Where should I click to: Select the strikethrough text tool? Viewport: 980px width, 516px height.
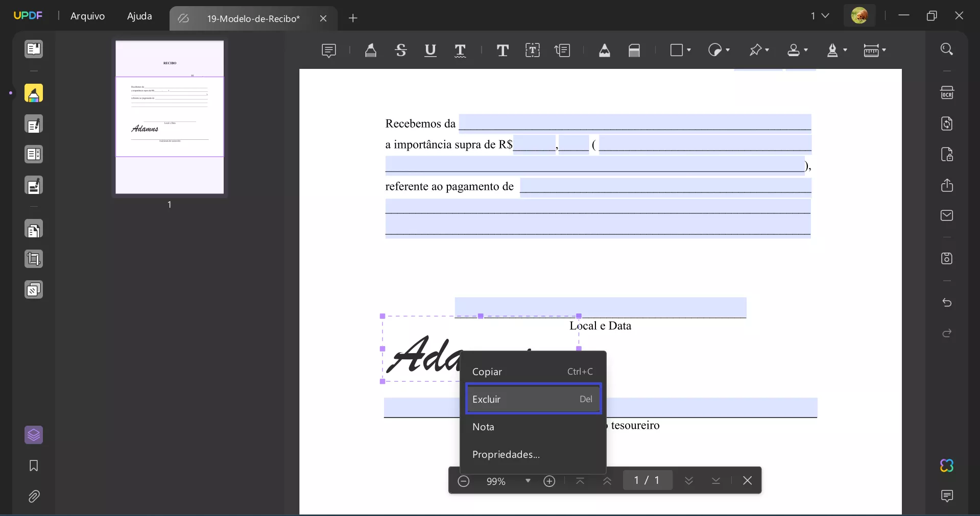401,50
